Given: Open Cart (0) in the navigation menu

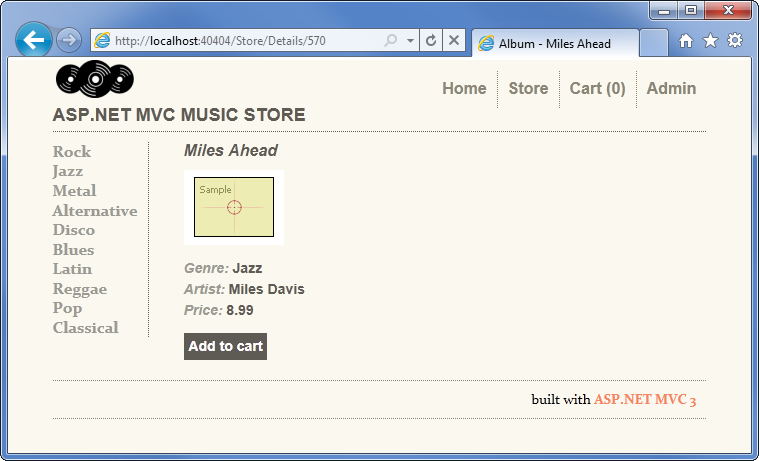Looking at the screenshot, I should pyautogui.click(x=597, y=88).
